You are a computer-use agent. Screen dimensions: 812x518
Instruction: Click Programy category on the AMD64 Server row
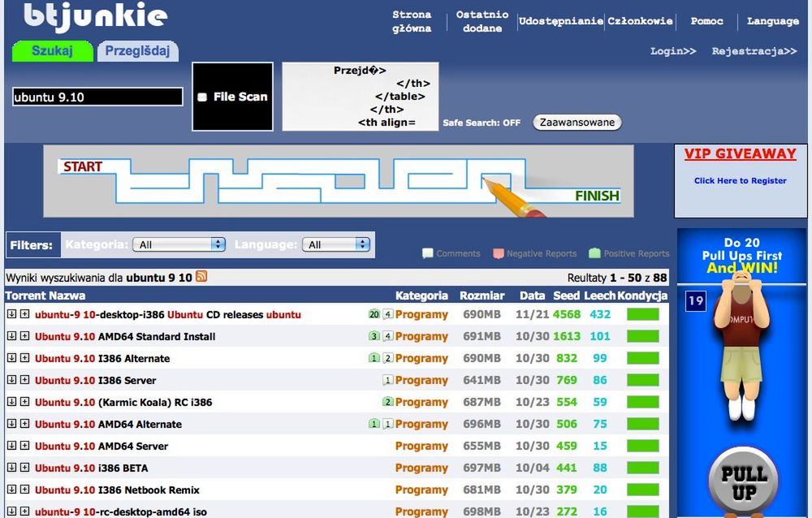tap(421, 446)
